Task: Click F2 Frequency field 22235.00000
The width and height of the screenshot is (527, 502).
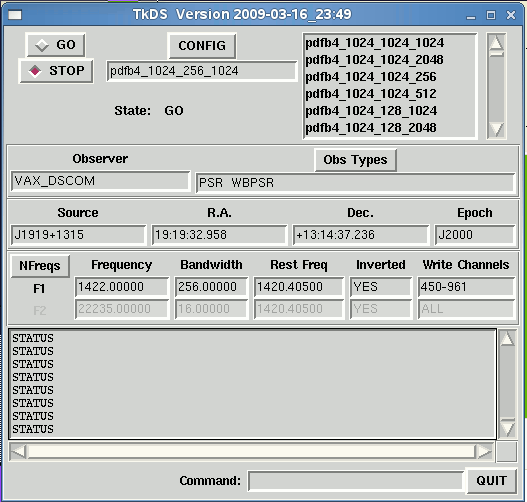Action: coord(122,309)
